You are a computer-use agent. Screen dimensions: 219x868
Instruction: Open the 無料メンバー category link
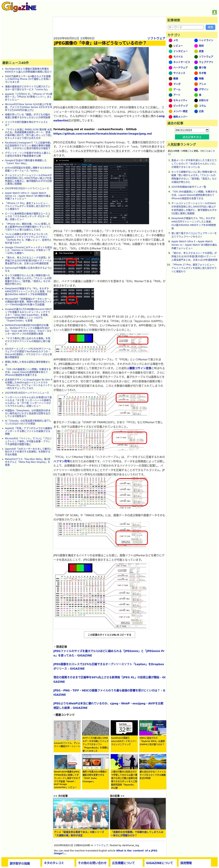click(180, 117)
